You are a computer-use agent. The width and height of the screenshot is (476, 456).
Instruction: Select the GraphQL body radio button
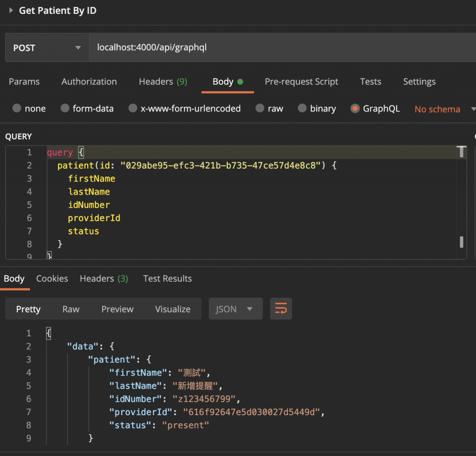coord(356,109)
